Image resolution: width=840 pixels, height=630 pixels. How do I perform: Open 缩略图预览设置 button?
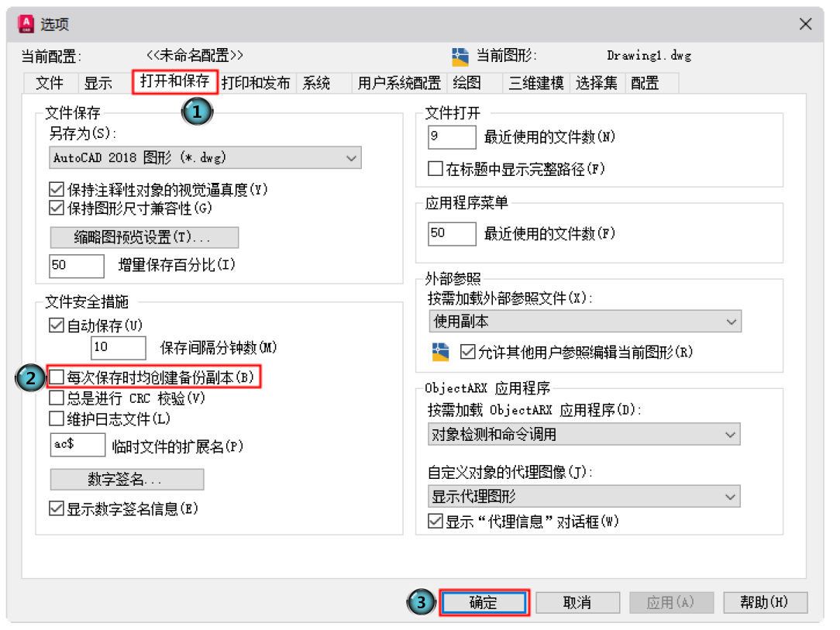(144, 237)
